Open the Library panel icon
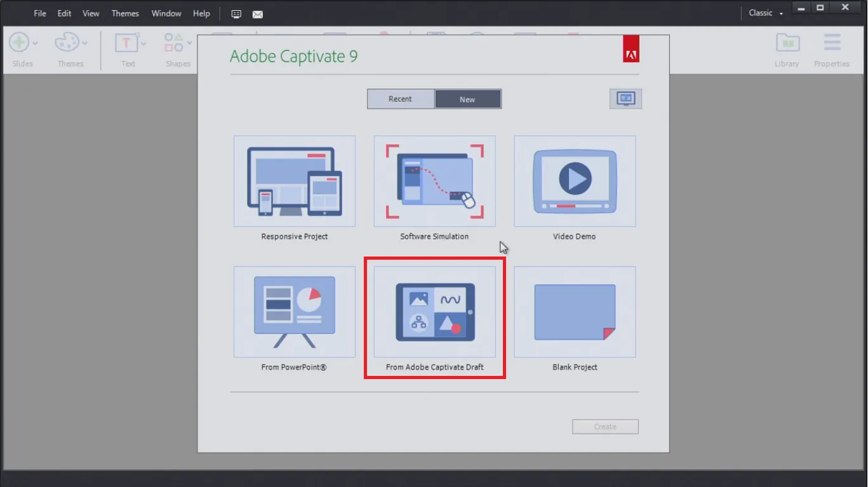The image size is (868, 487). (787, 43)
